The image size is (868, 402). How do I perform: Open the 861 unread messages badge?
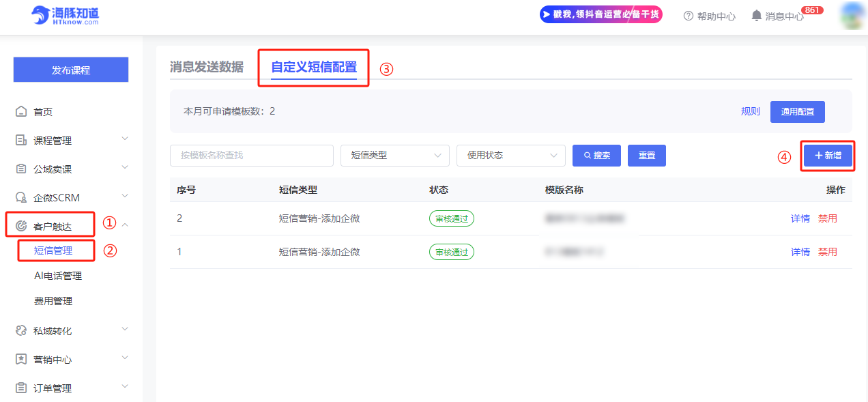click(812, 10)
